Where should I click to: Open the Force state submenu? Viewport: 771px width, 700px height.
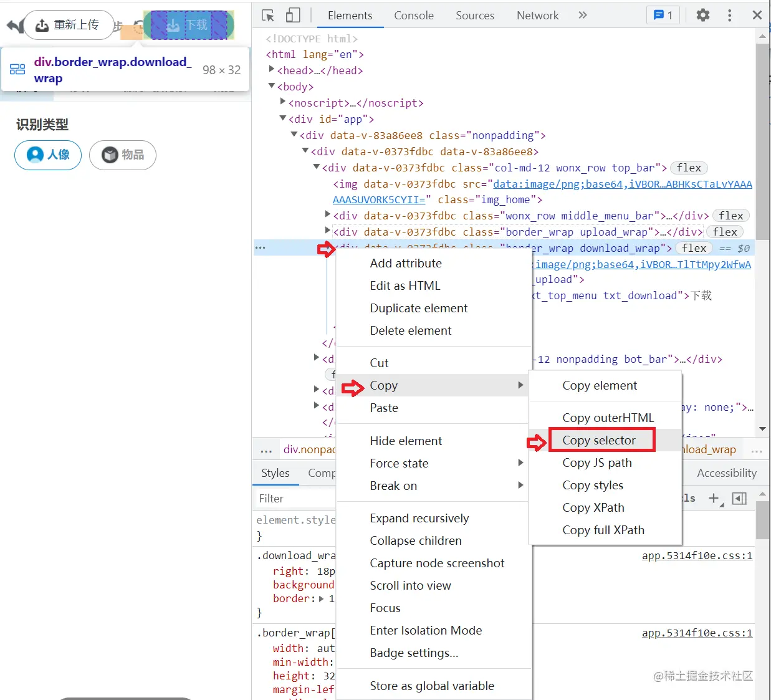coord(433,463)
